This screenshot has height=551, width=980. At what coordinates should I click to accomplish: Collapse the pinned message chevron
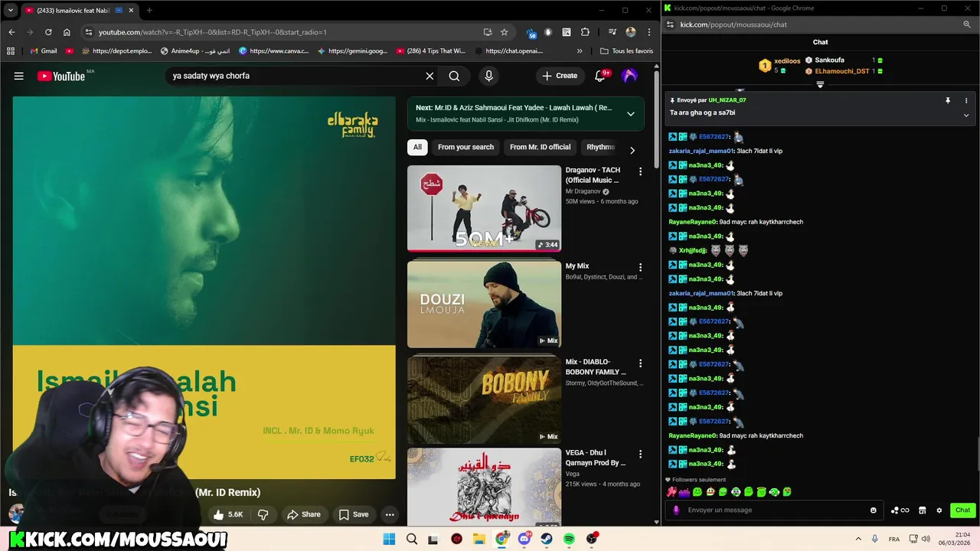click(x=965, y=116)
